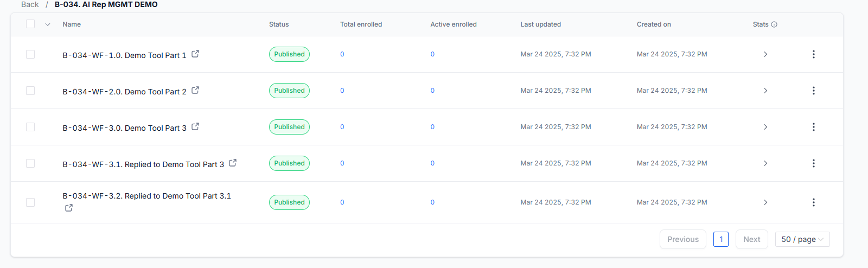Open B-034-WF-3.1 Replied to Demo Tool Part 3 external link icon

pyautogui.click(x=233, y=163)
